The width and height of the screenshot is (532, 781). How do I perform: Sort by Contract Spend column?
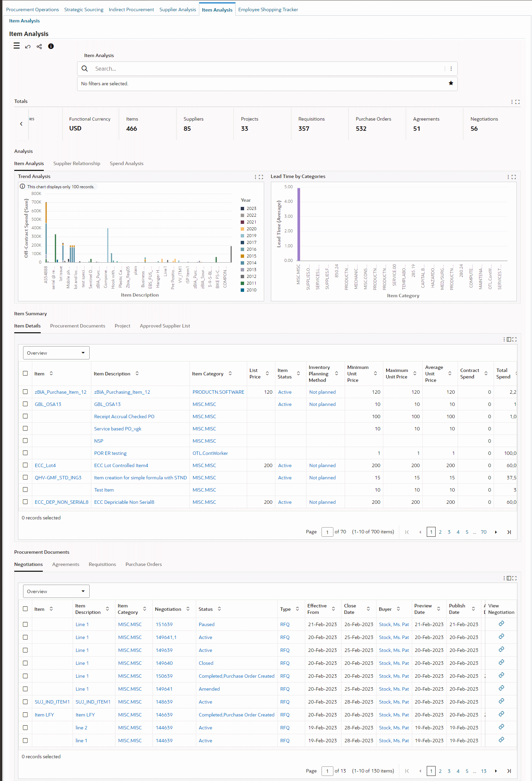(x=486, y=373)
